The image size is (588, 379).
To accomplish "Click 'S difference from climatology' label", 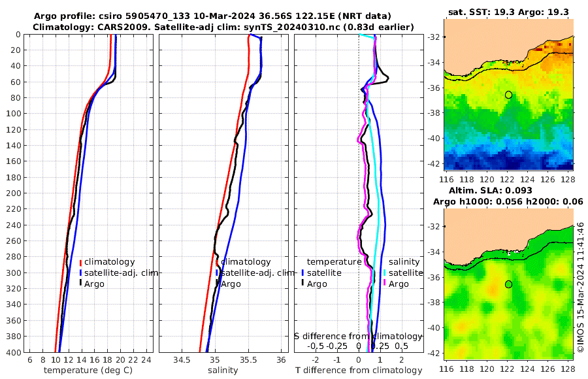I will 358,336.
